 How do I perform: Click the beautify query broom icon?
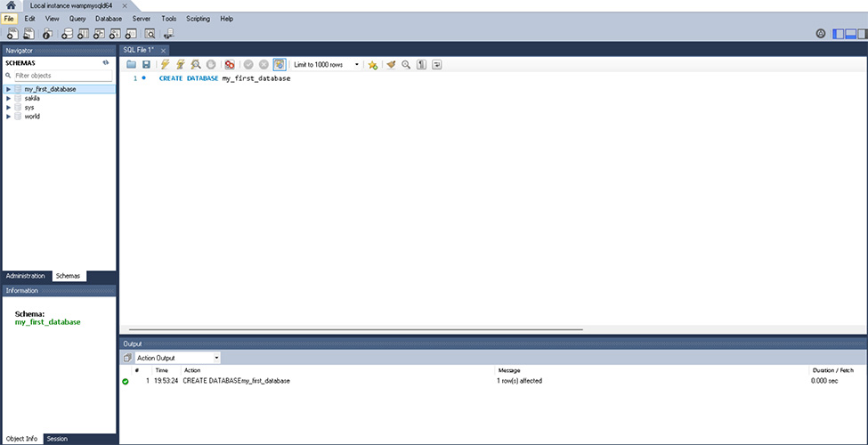391,65
